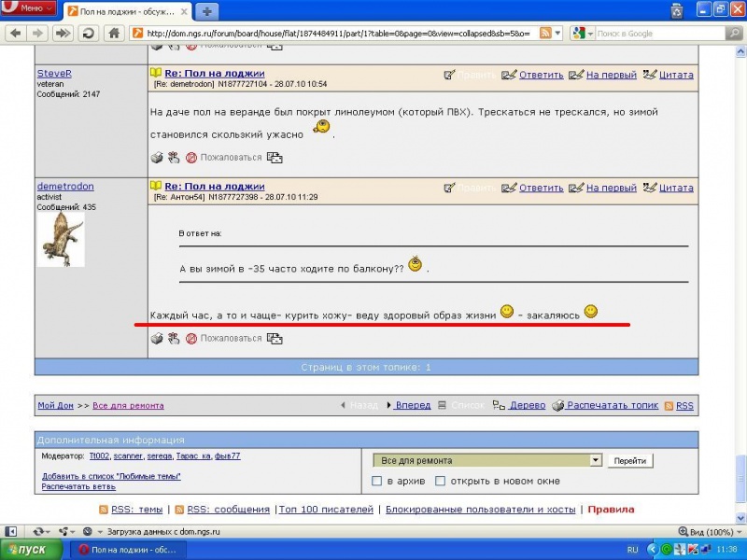747x560 pixels.
Task: Open the Правила link
Action: 611,510
